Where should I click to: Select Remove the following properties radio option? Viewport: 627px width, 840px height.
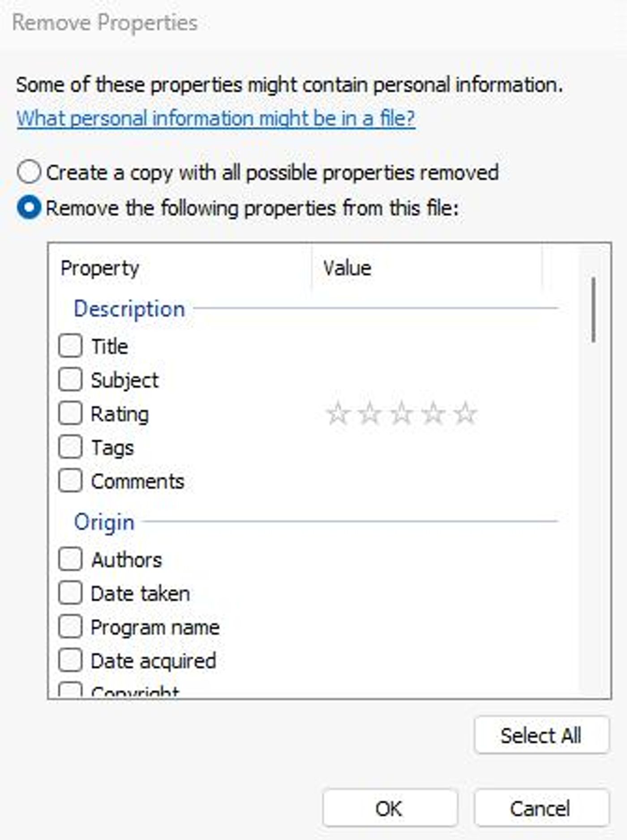click(29, 208)
